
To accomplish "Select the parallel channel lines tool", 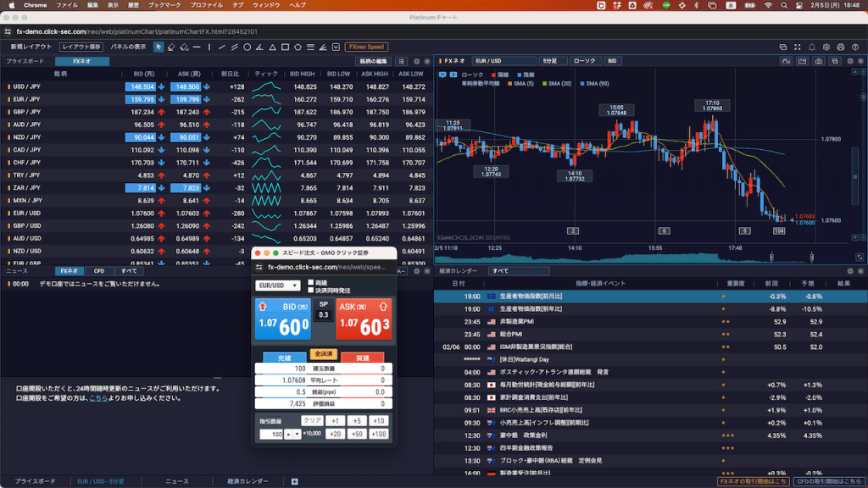I will 235,47.
